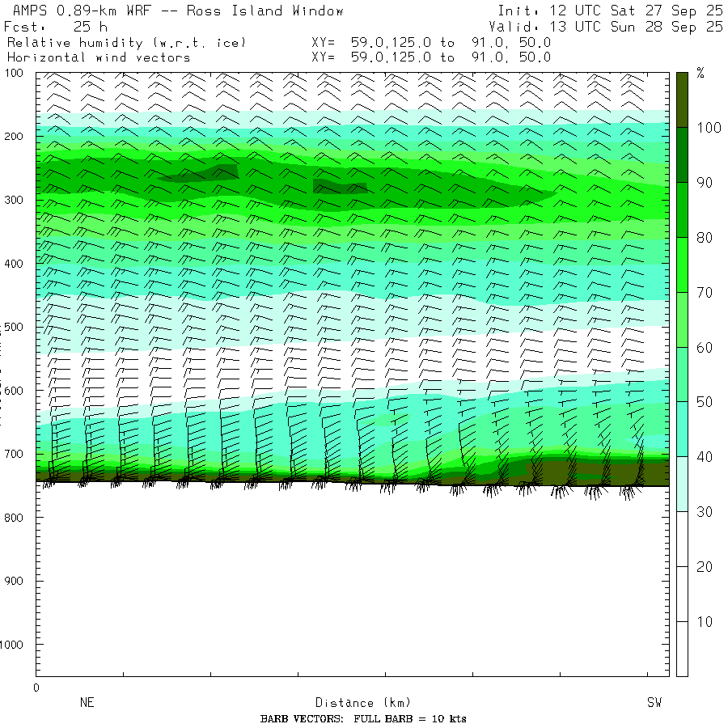Screen dimensions: 728x728
Task: Click the colorbar label 20
Action: (x=705, y=566)
